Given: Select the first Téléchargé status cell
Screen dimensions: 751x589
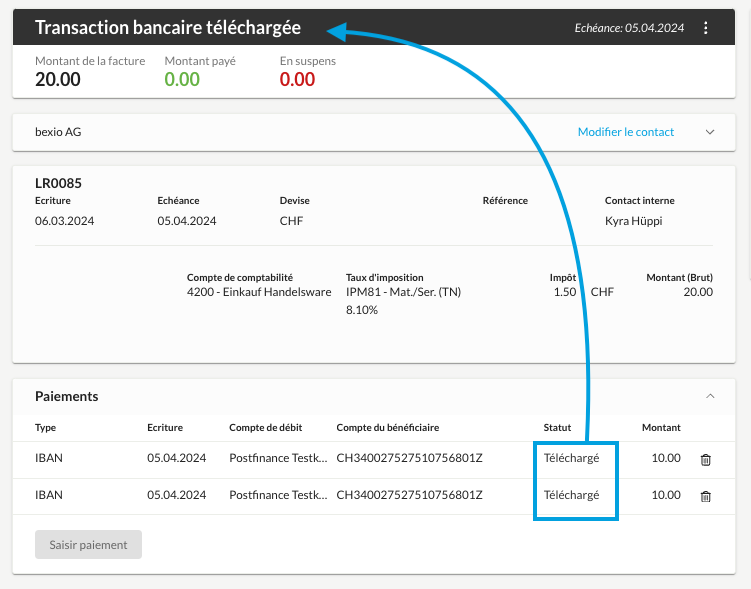Looking at the screenshot, I should click(571, 458).
